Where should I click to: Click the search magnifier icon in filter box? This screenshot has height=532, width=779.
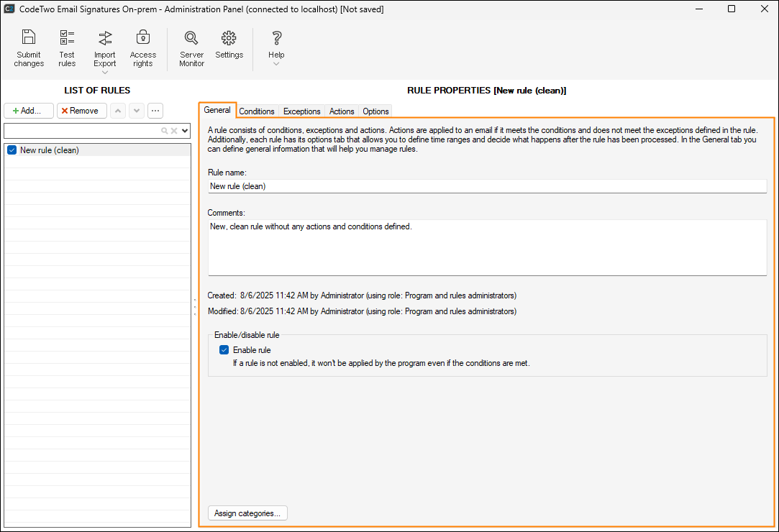[165, 131]
